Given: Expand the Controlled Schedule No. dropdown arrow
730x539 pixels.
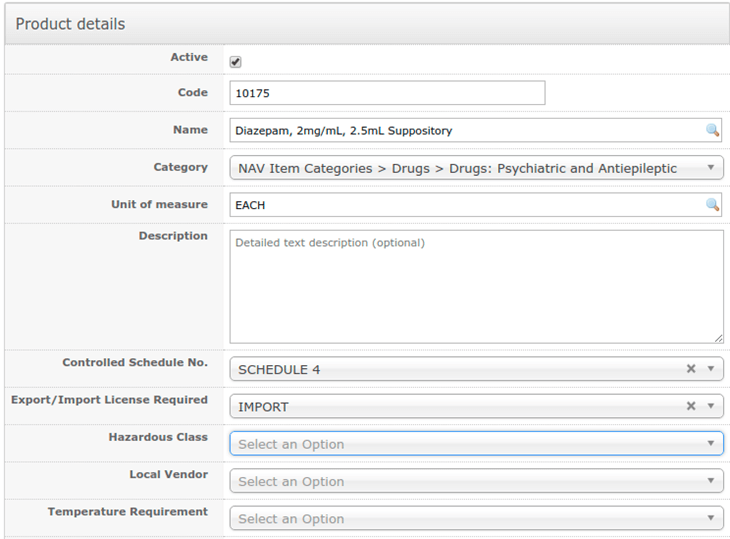Looking at the screenshot, I should coord(711,369).
